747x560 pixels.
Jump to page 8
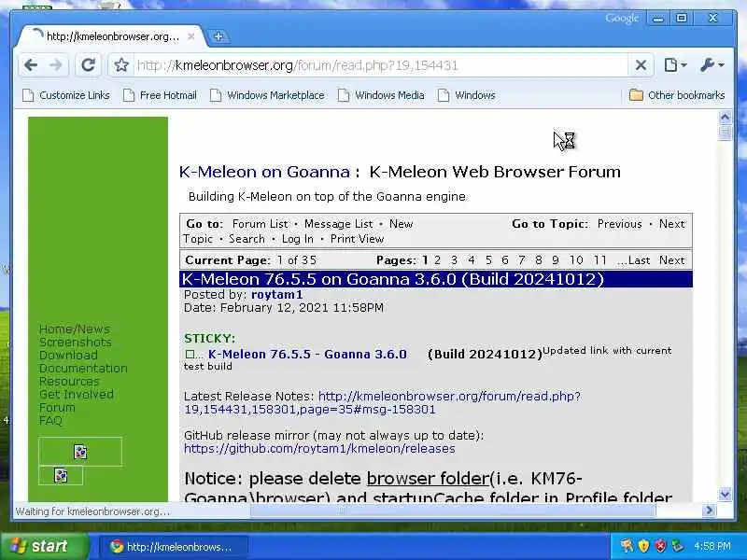click(539, 260)
